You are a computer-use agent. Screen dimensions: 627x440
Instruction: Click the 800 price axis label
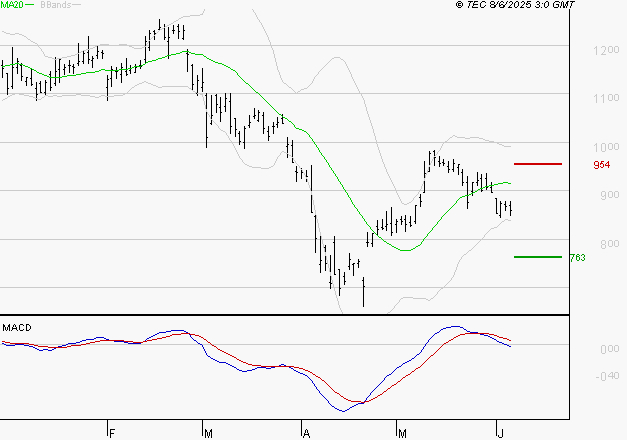609,244
